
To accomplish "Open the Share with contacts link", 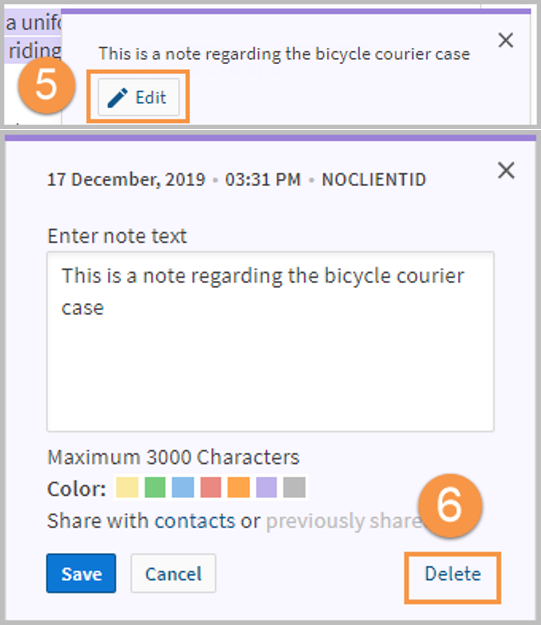I will pos(141,521).
